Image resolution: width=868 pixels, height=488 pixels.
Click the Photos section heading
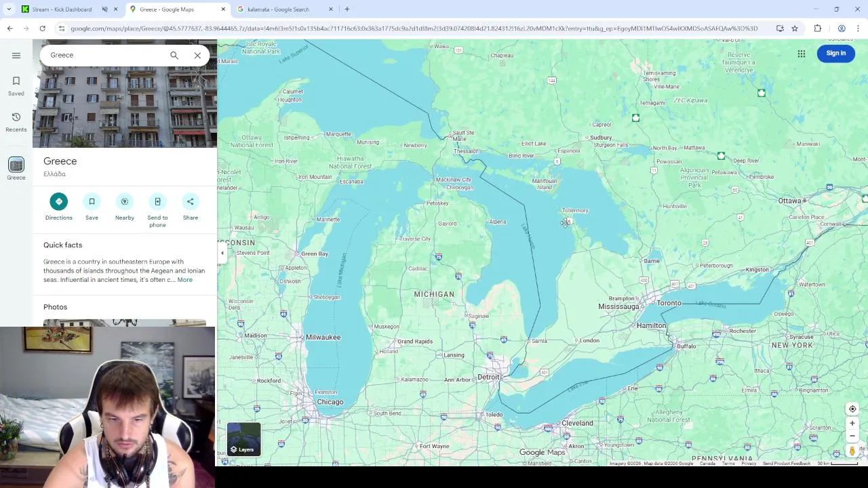click(56, 307)
